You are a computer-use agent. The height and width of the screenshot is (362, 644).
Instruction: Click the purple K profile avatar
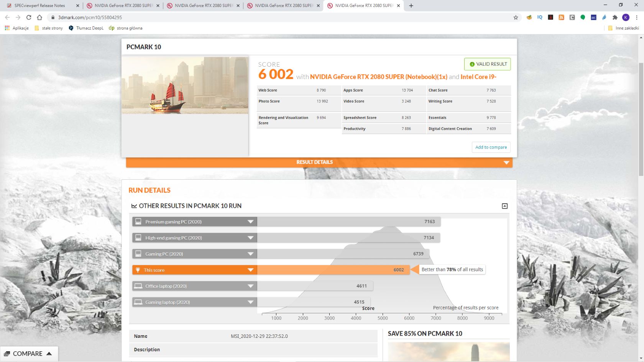click(x=626, y=17)
